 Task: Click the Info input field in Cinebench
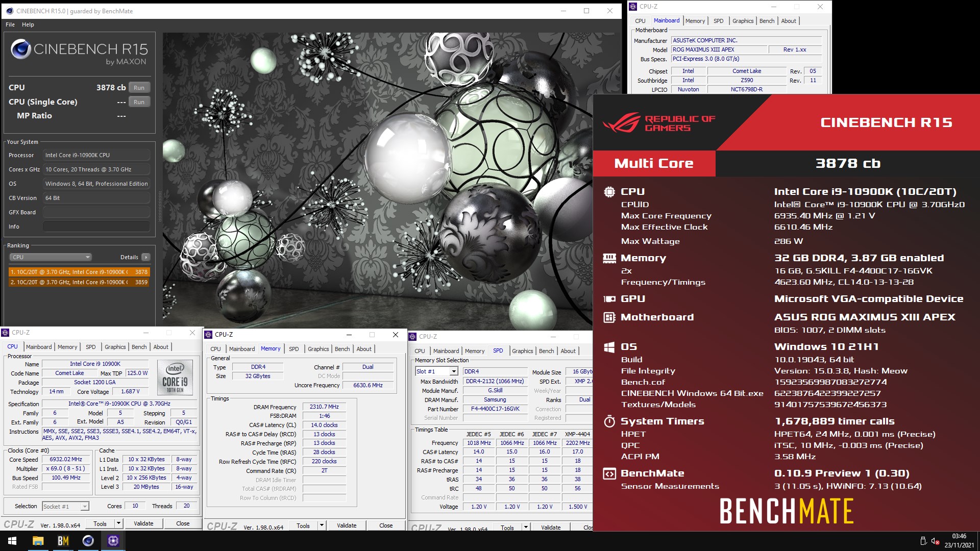pos(96,227)
